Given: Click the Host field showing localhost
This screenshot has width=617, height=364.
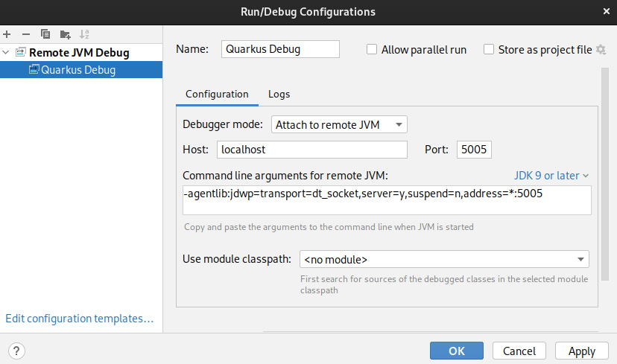Looking at the screenshot, I should [x=312, y=150].
